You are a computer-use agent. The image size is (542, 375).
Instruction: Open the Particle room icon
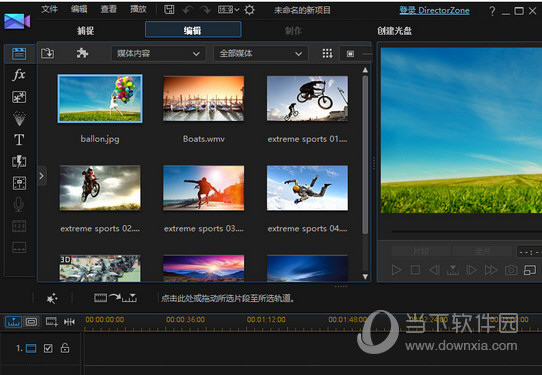pos(19,118)
